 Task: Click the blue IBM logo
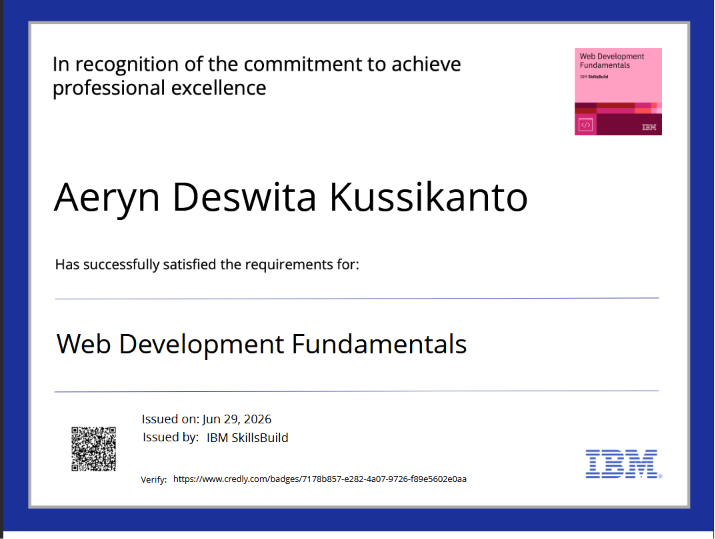(623, 464)
